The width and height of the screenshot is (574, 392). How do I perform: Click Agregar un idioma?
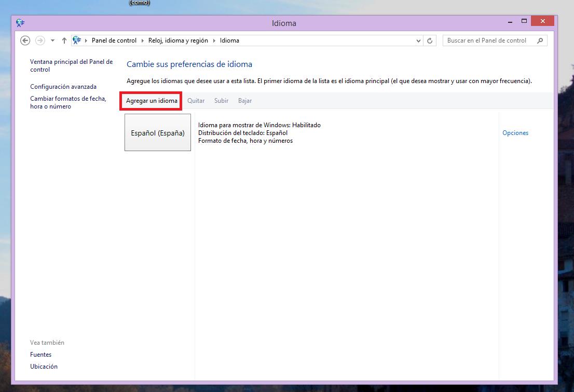(152, 101)
